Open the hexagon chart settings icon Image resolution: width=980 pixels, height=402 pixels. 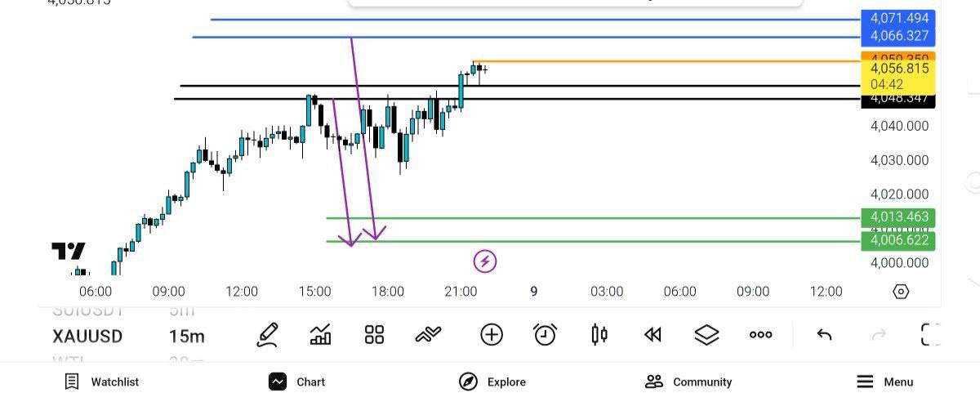901,292
